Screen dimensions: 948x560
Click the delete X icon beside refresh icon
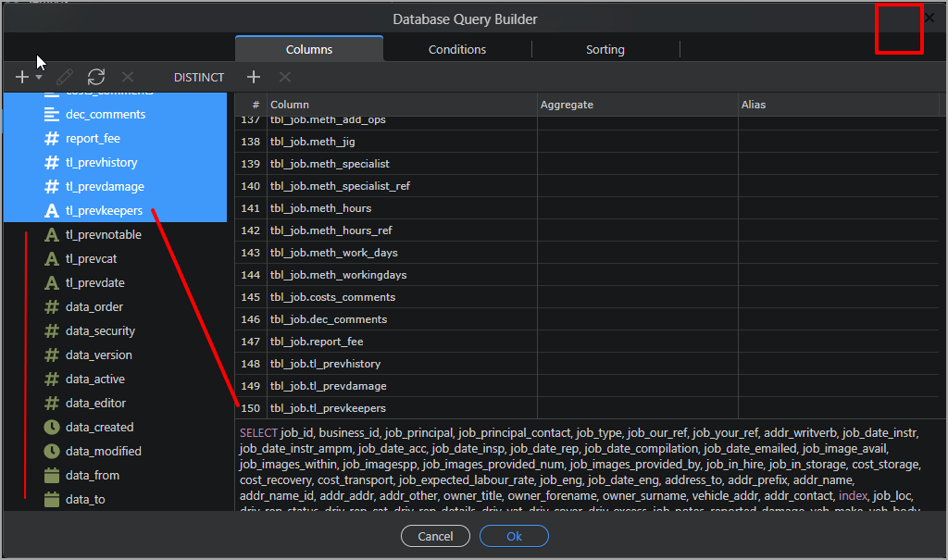tap(128, 77)
